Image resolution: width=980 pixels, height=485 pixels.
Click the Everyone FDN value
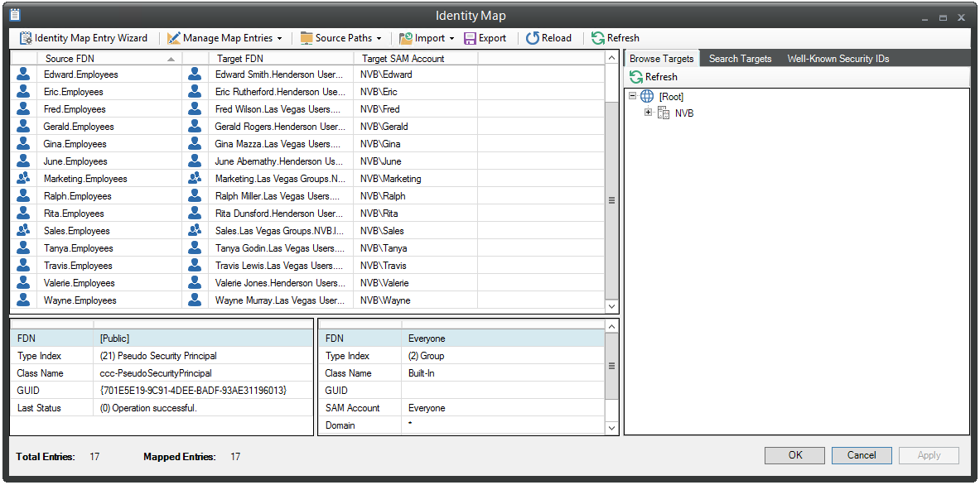click(x=427, y=339)
